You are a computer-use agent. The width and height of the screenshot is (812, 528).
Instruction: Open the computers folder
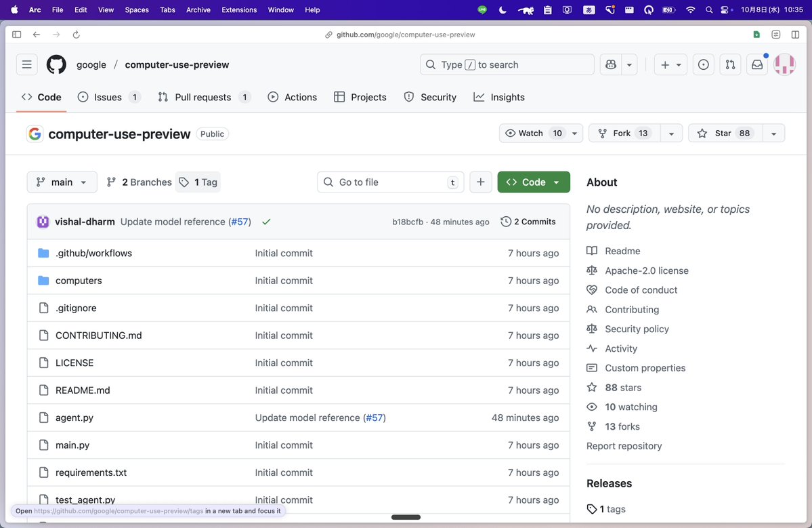click(79, 281)
